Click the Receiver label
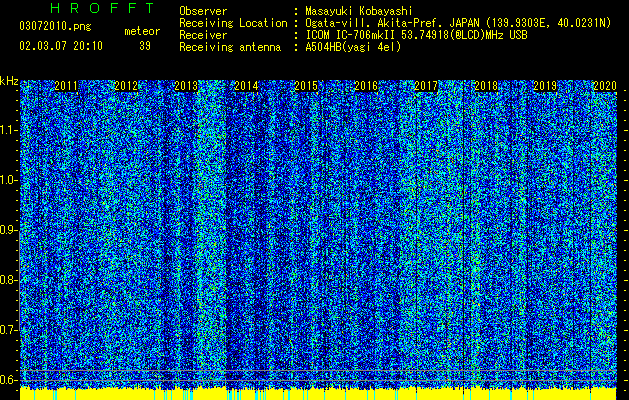The height and width of the screenshot is (400, 629). tap(203, 35)
